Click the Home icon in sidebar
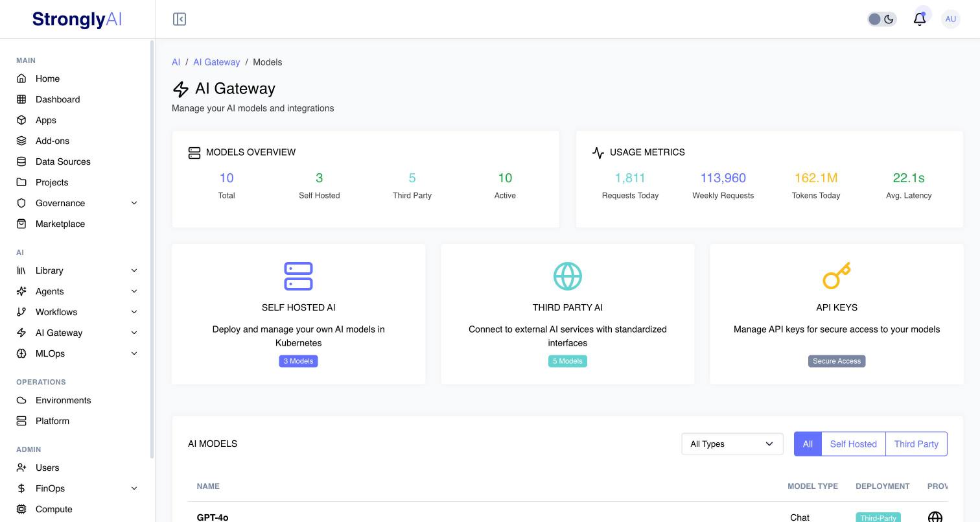 [21, 78]
